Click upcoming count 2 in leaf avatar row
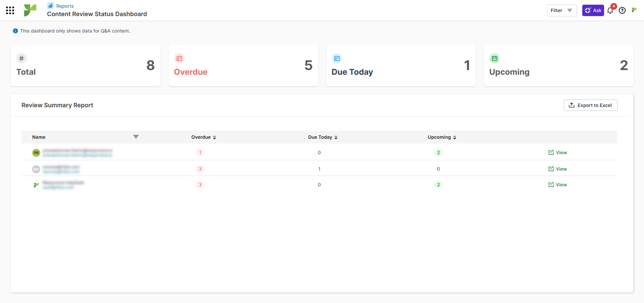Viewport: 644px width, 303px height. [438, 185]
